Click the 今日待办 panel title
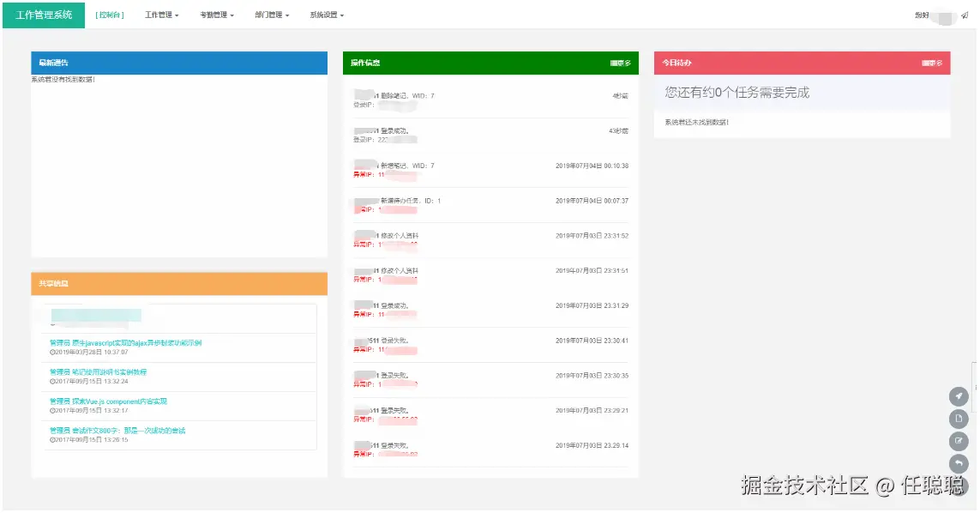 pyautogui.click(x=676, y=63)
